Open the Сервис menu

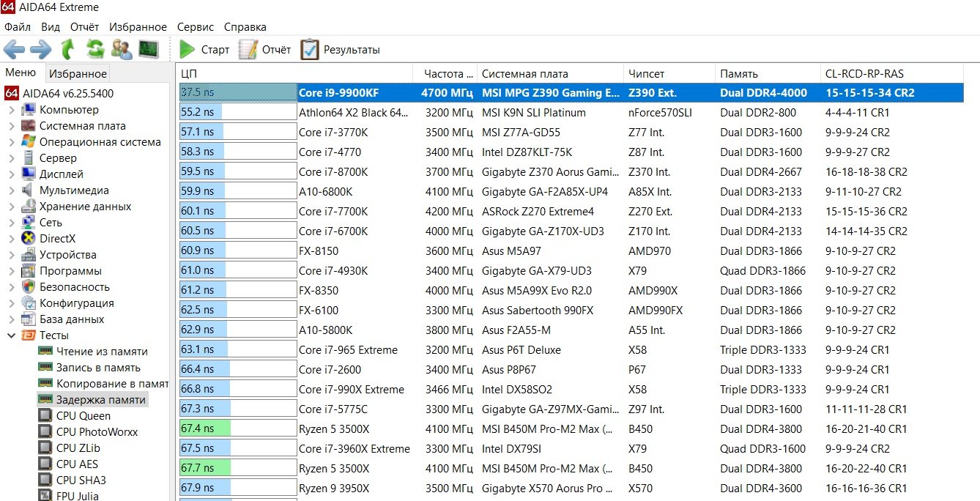[x=196, y=26]
